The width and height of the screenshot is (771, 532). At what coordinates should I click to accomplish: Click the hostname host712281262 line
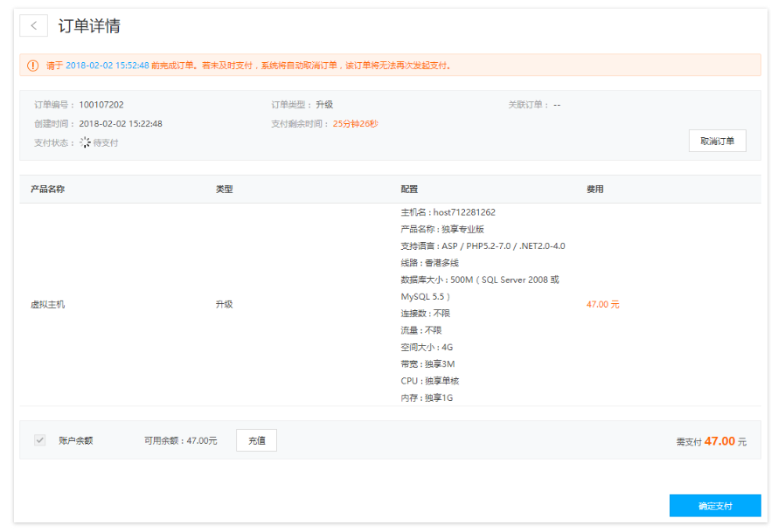(448, 212)
